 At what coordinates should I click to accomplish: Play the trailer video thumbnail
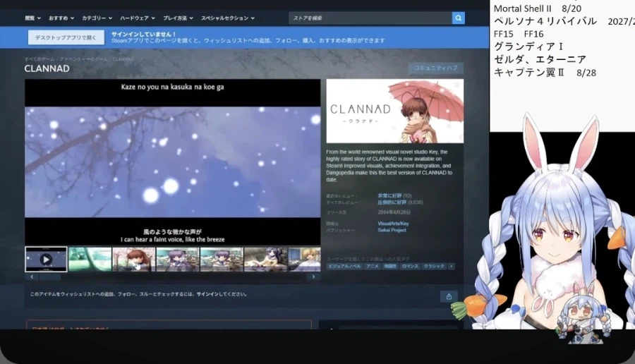pos(46,259)
